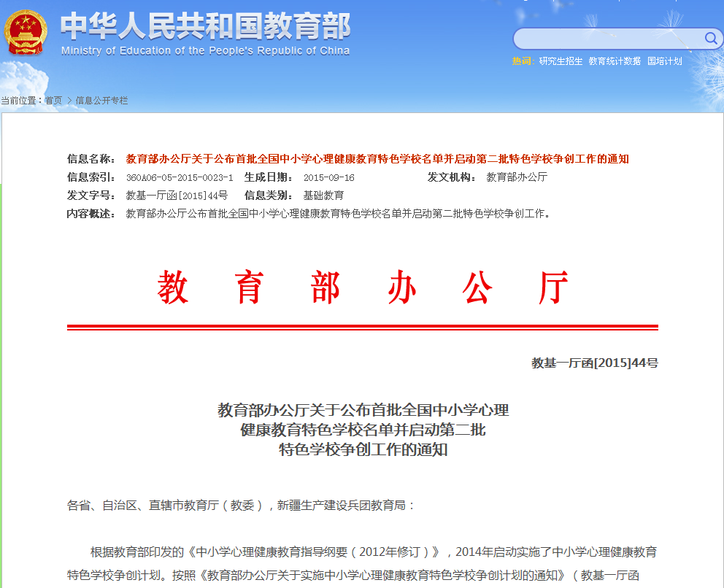Click the 信息索引 label

[91, 177]
